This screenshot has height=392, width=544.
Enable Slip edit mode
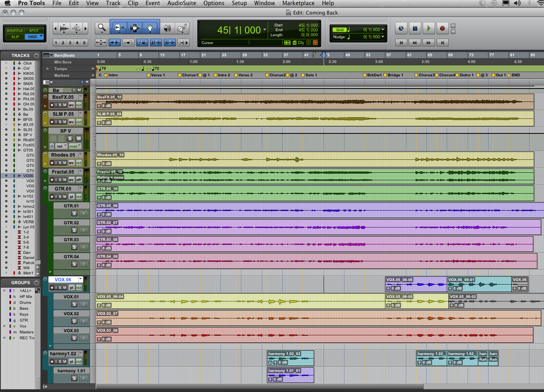point(15,37)
